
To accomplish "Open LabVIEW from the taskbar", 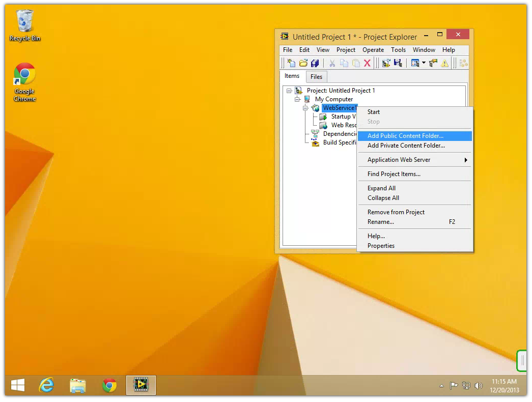I will point(141,385).
